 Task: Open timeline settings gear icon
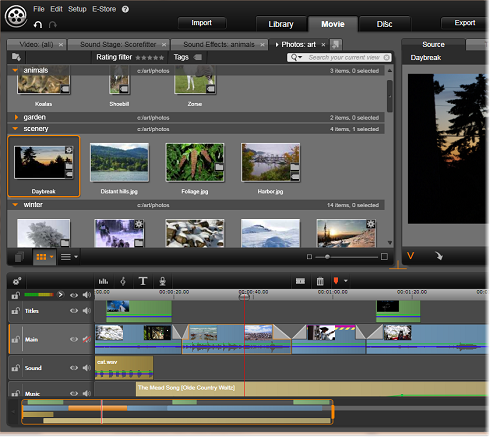[x=17, y=281]
